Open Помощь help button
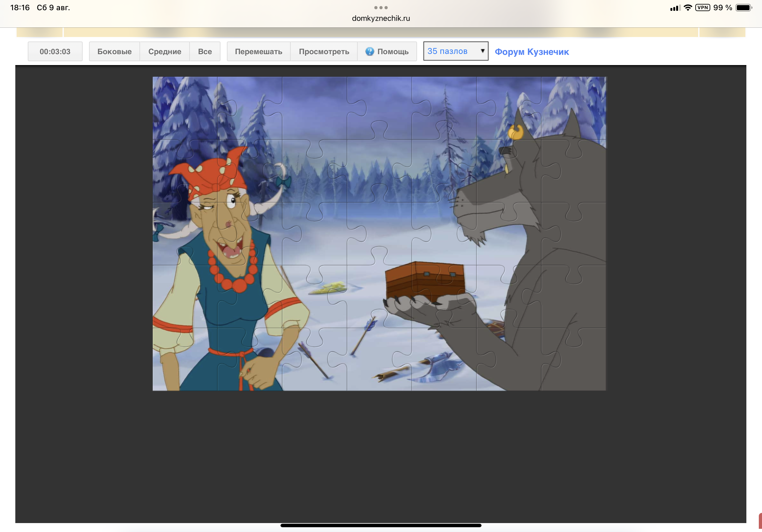Screen dimensions: 762x532 pyautogui.click(x=387, y=51)
